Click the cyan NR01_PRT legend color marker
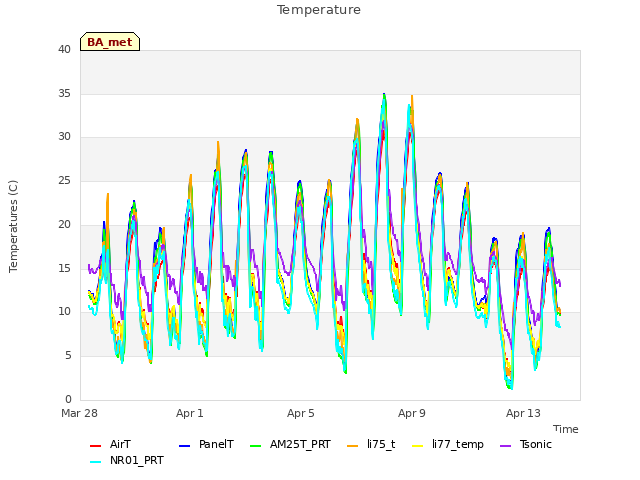The width and height of the screenshot is (640, 480). 95,462
